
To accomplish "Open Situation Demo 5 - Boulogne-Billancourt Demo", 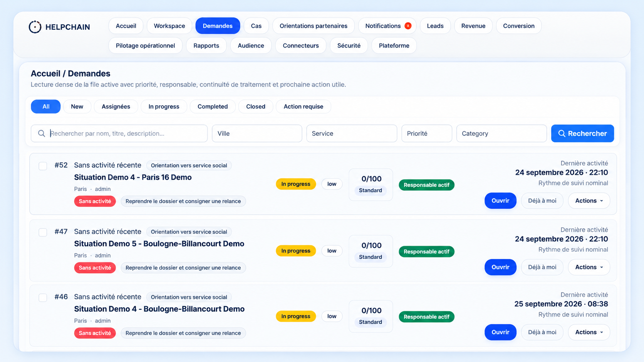I will (x=159, y=244).
